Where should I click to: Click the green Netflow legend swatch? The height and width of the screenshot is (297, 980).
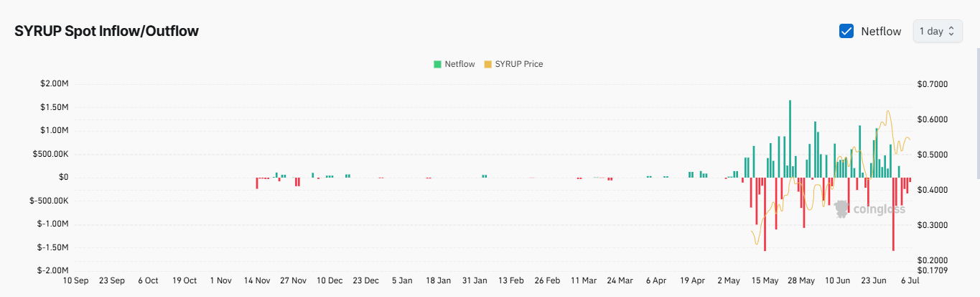click(437, 64)
